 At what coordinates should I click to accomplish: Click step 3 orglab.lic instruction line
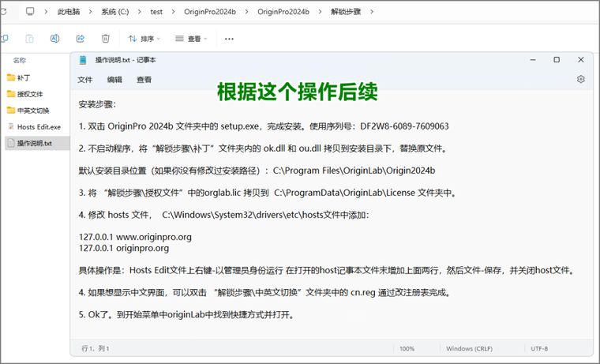point(268,193)
